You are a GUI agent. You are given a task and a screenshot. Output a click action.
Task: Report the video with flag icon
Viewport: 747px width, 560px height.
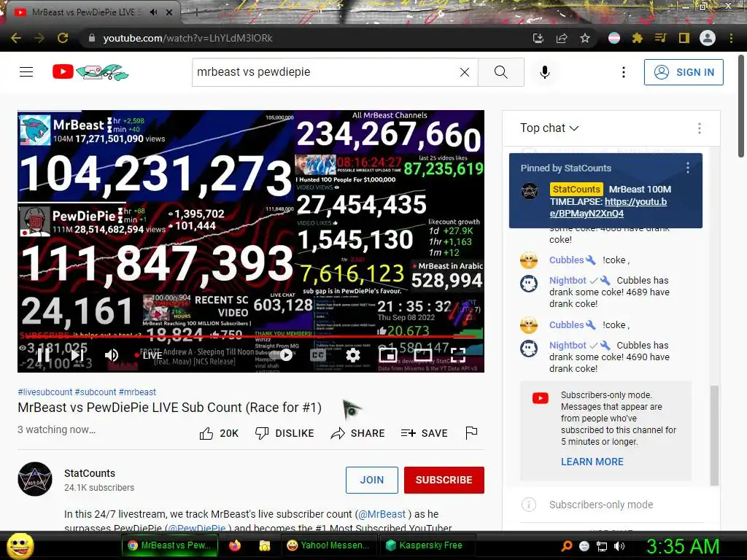click(471, 432)
